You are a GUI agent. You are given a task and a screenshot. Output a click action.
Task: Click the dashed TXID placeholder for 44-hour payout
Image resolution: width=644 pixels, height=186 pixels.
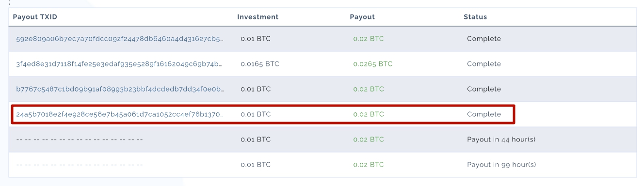(80, 139)
